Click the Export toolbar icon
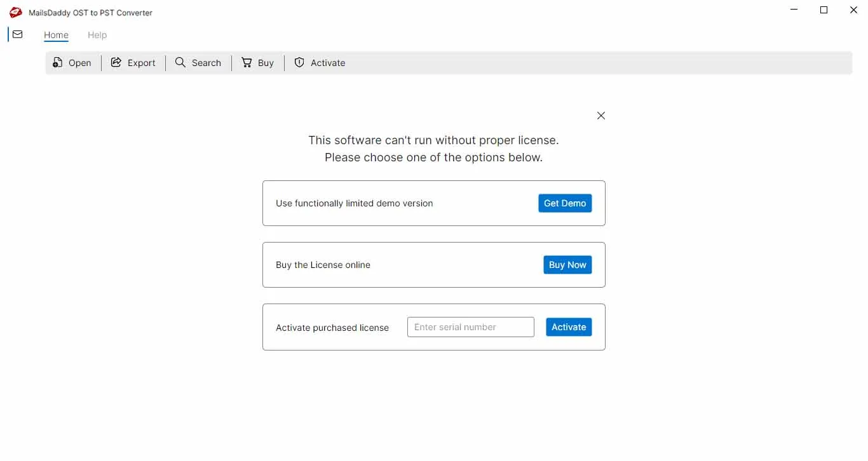868x461 pixels. click(116, 62)
